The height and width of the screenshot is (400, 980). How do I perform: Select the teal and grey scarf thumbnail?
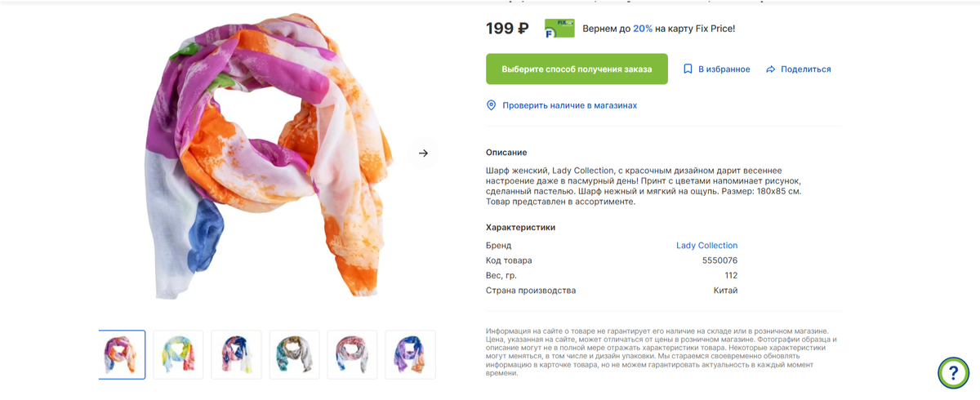click(294, 355)
